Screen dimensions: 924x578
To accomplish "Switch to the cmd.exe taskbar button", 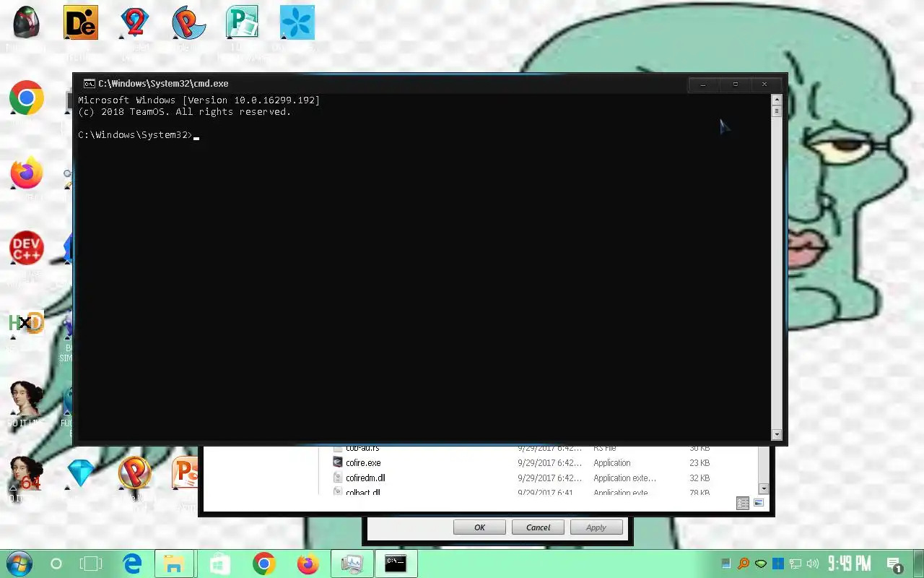I will [x=396, y=564].
